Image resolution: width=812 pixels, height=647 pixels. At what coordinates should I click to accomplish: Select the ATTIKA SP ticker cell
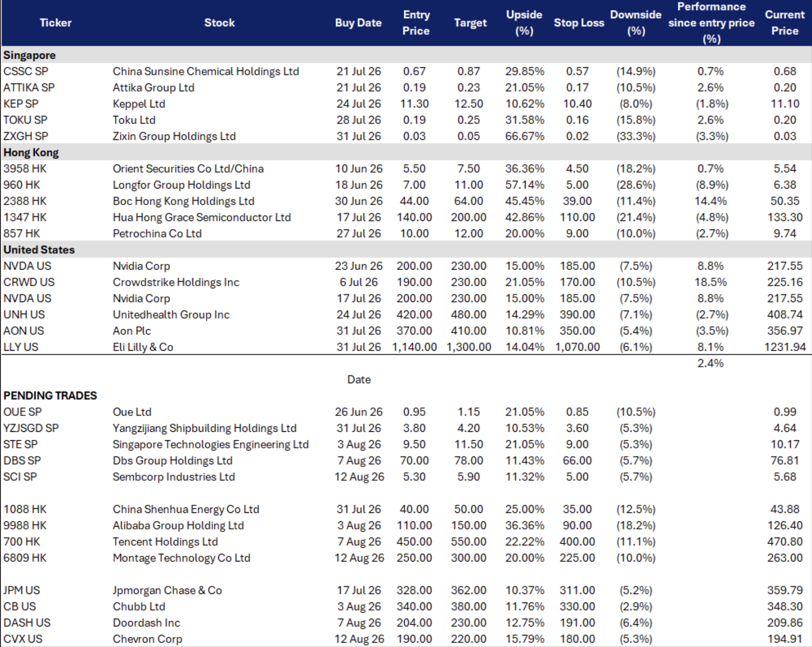[x=29, y=87]
